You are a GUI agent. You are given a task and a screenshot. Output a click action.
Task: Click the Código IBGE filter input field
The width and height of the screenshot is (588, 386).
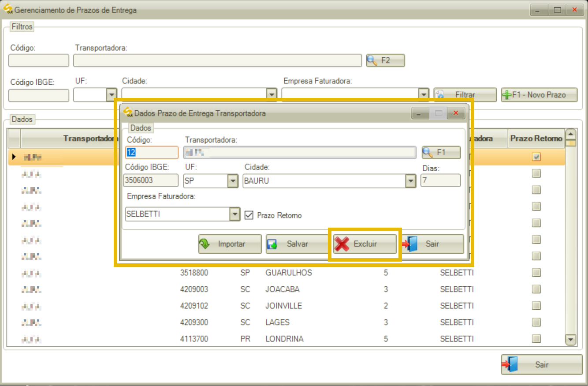tap(39, 95)
